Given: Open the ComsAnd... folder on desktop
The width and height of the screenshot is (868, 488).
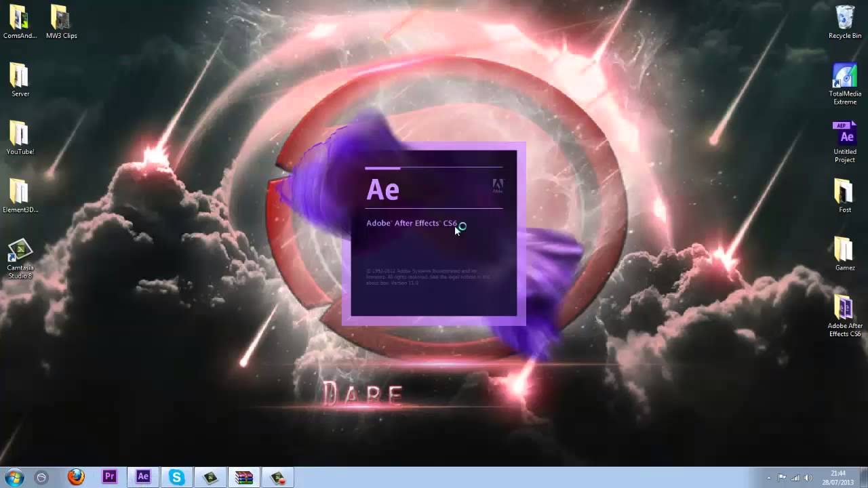Looking at the screenshot, I should click(x=20, y=22).
